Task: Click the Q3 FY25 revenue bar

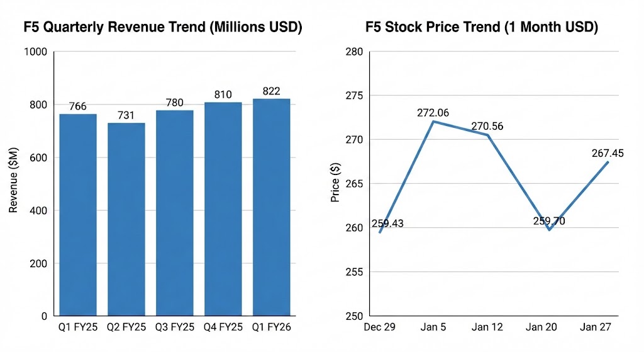Action: [x=175, y=213]
